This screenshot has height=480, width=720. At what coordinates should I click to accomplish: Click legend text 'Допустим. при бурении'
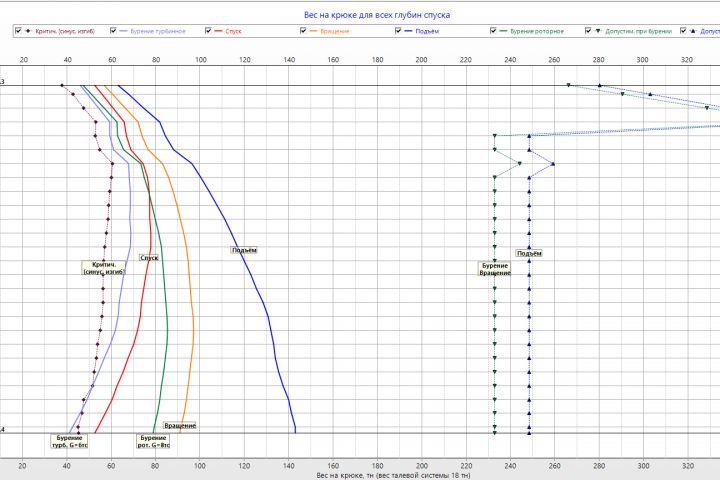(x=639, y=31)
